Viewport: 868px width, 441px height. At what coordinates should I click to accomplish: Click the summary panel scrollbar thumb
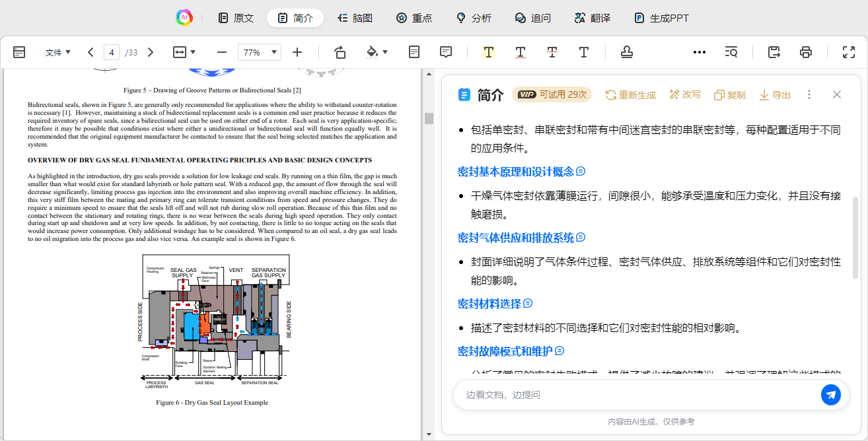pyautogui.click(x=856, y=238)
